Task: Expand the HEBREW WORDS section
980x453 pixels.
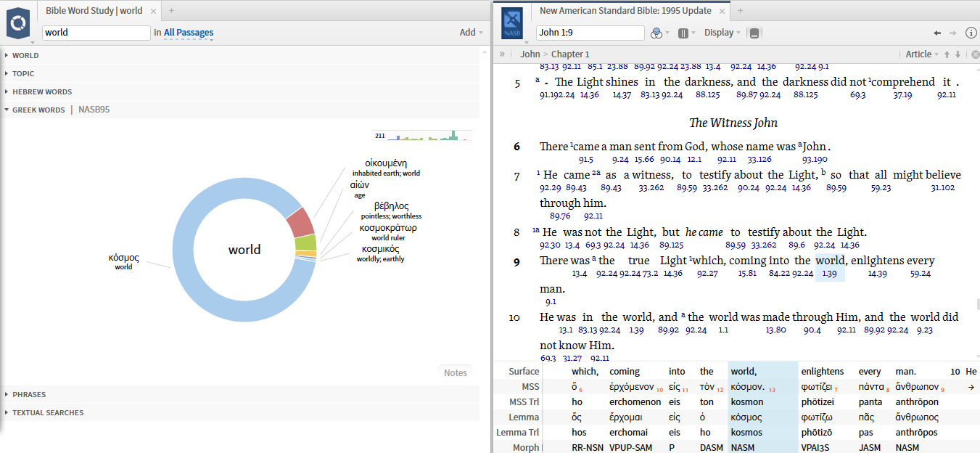Action: 42,91
